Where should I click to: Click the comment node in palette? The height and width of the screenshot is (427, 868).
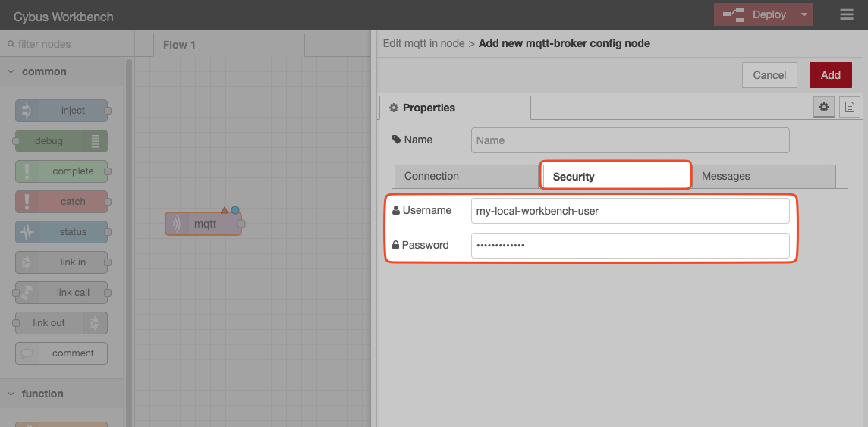[62, 353]
